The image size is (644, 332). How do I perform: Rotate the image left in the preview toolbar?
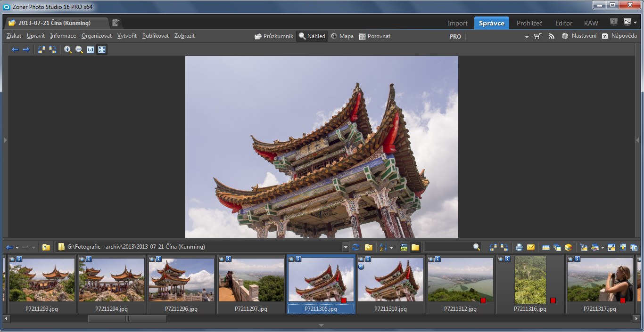click(x=41, y=49)
